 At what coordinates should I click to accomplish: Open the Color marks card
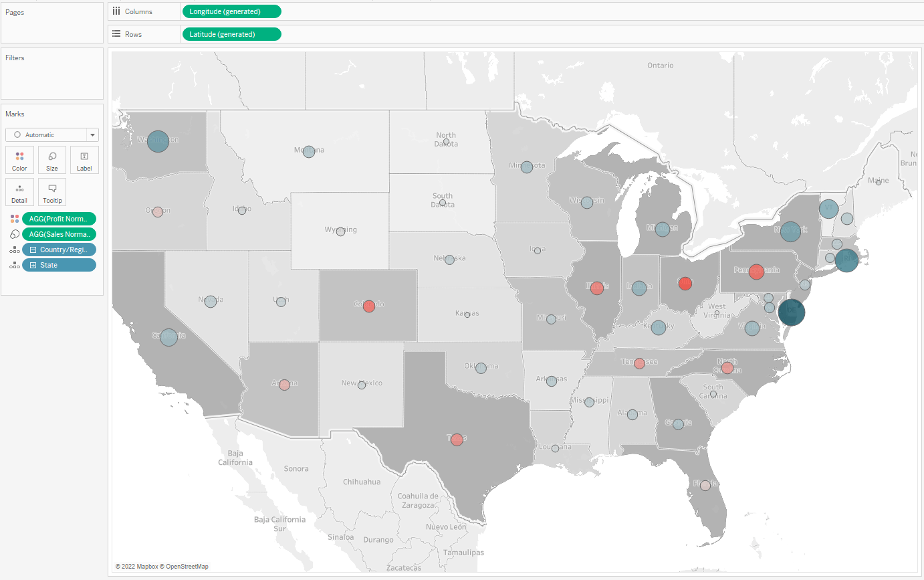[x=19, y=160]
